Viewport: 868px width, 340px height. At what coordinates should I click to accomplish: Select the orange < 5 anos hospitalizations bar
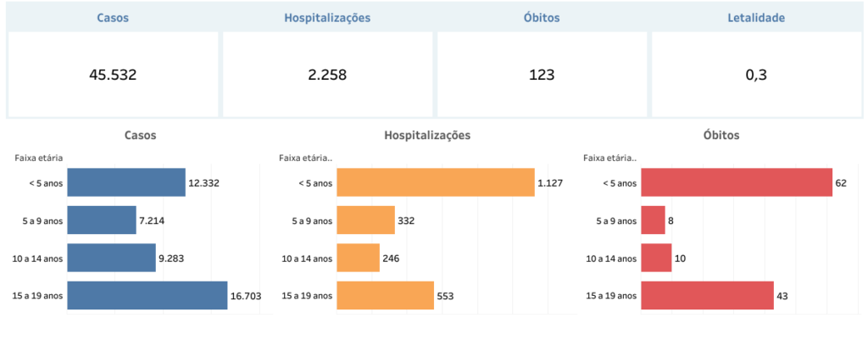436,182
